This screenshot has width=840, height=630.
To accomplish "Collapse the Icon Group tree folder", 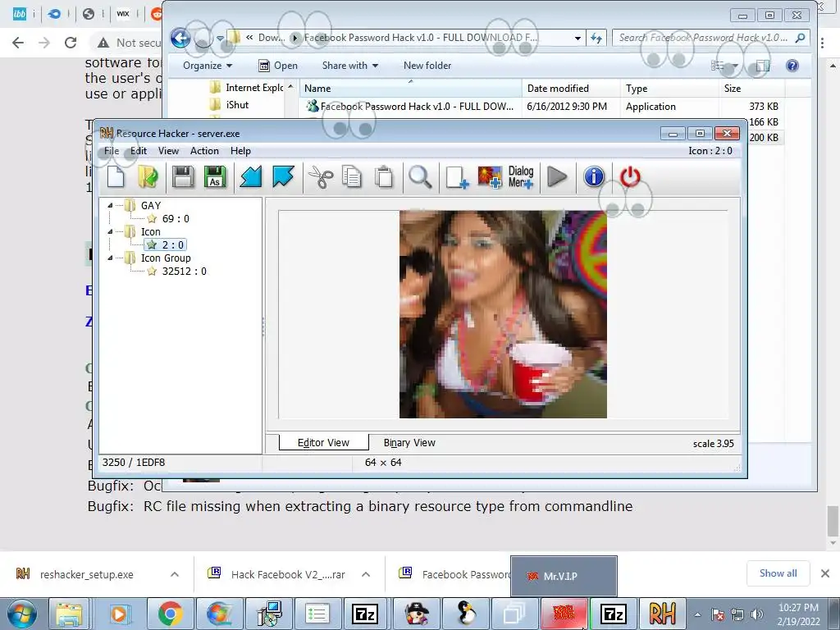I will pyautogui.click(x=110, y=258).
